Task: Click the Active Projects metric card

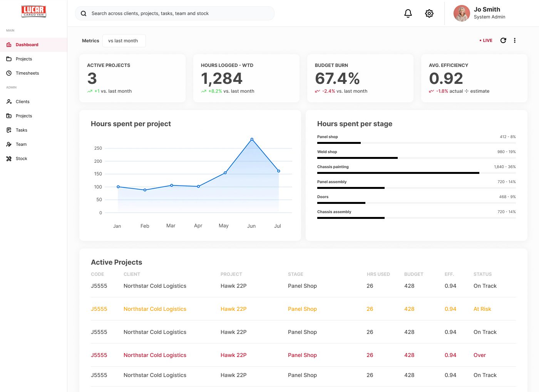Action: point(132,78)
